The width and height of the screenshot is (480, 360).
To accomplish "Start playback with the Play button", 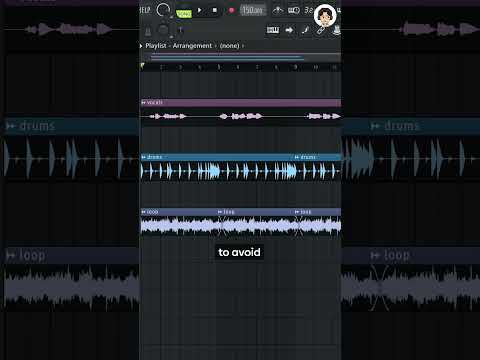I will coord(199,10).
